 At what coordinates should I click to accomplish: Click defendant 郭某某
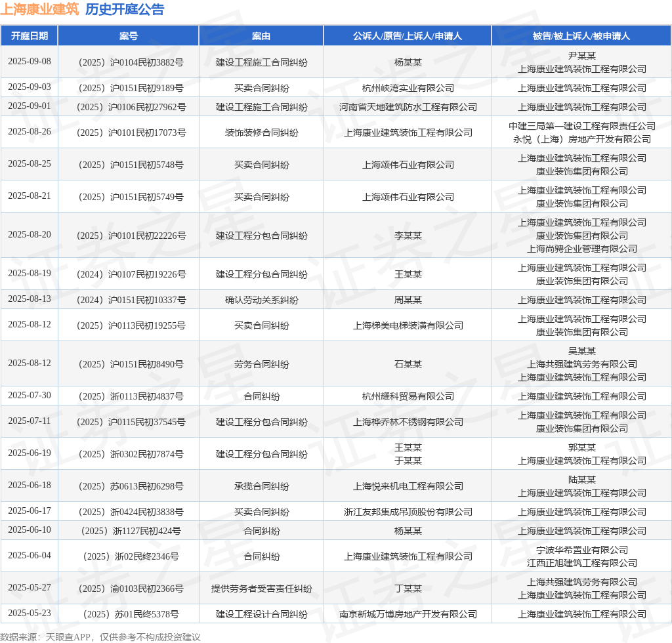tap(582, 447)
